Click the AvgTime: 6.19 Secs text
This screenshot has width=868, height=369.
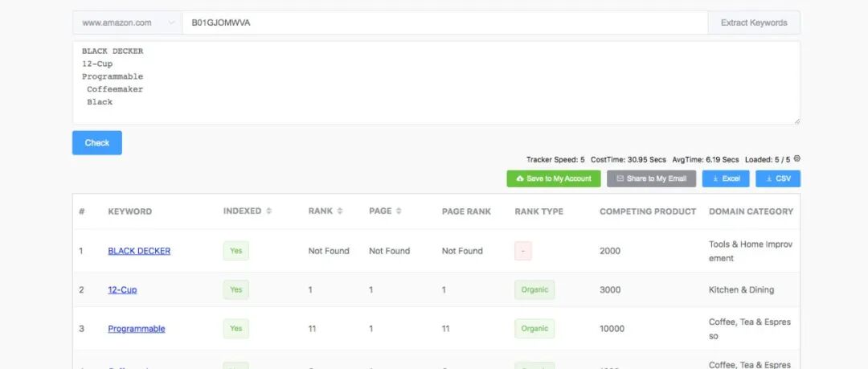point(706,159)
